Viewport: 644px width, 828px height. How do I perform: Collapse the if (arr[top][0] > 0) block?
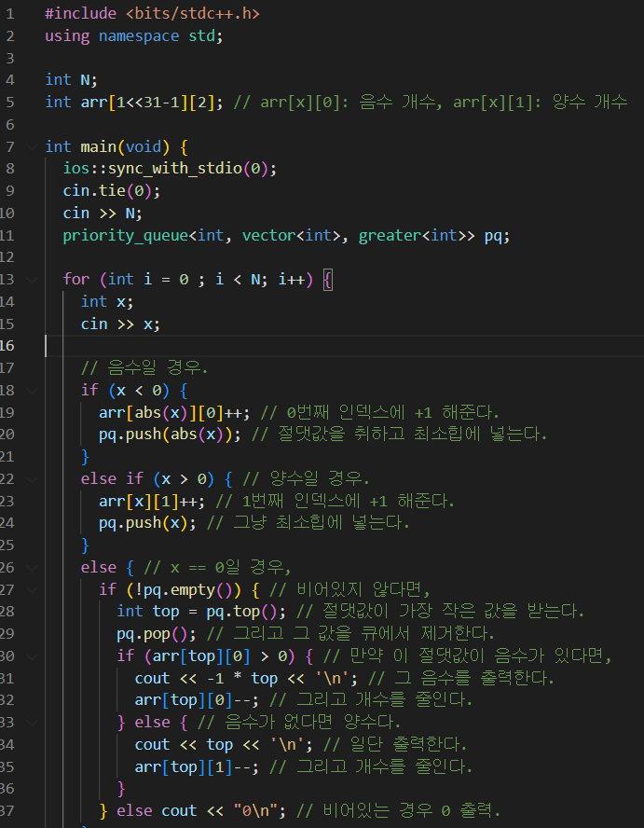pos(32,655)
